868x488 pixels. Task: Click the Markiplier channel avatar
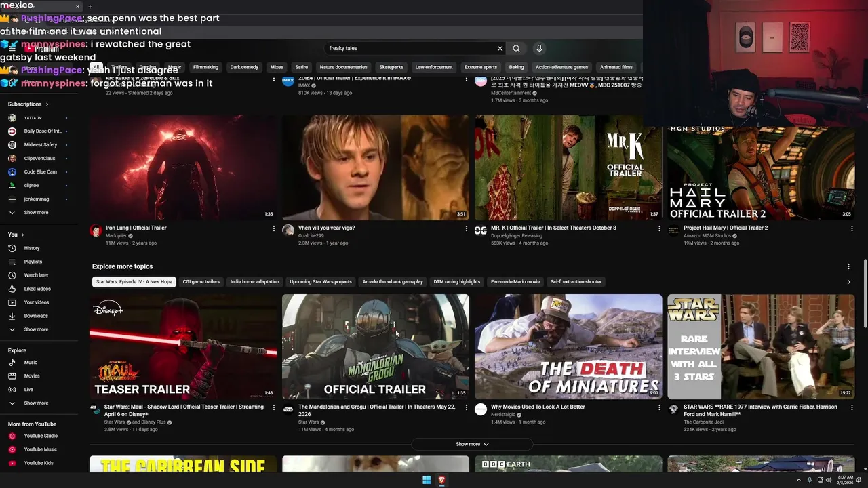click(96, 230)
